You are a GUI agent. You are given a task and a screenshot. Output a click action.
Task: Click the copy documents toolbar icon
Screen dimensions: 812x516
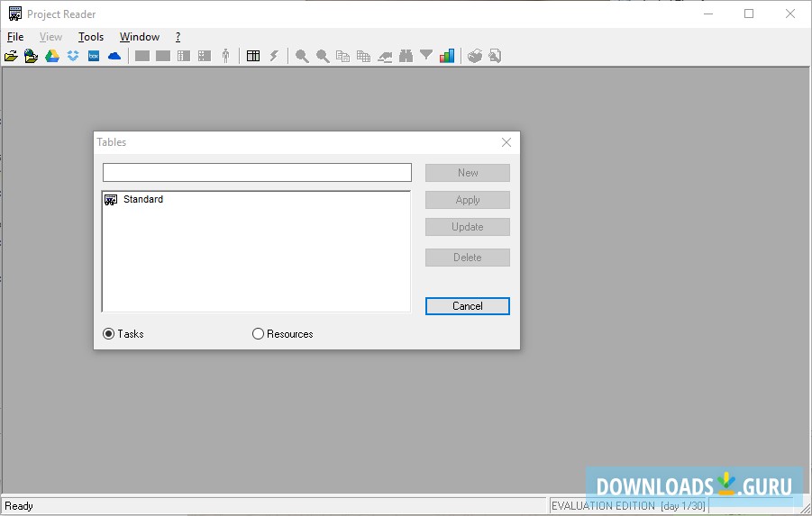pyautogui.click(x=342, y=56)
